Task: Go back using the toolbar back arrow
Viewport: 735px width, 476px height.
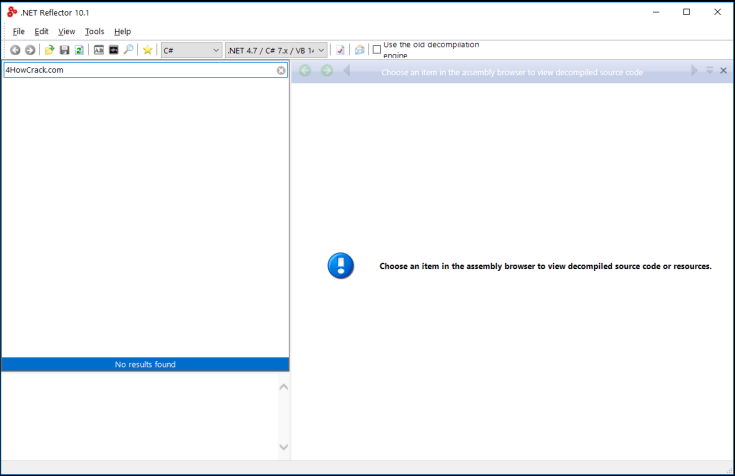Action: coord(15,50)
